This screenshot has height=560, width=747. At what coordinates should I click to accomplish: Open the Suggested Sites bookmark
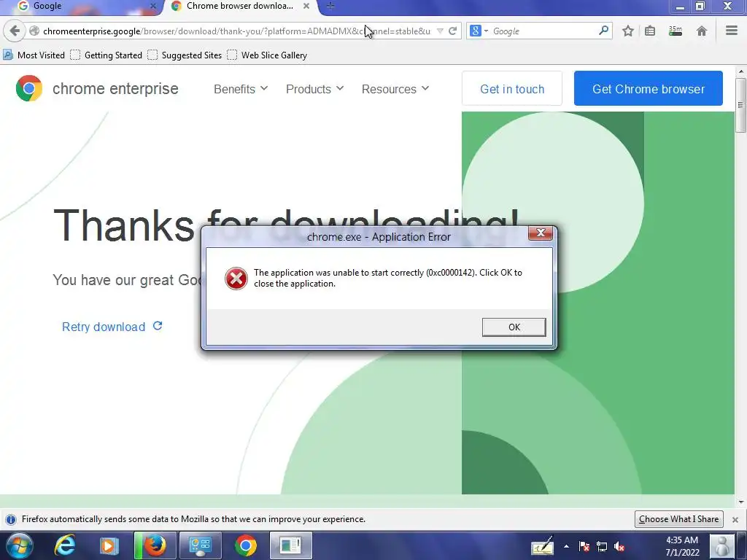[x=185, y=55]
